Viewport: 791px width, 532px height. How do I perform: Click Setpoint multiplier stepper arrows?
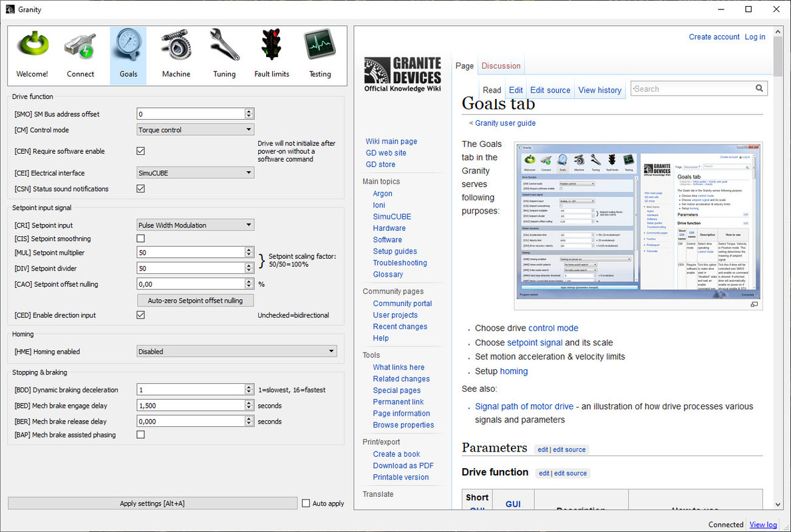point(249,252)
